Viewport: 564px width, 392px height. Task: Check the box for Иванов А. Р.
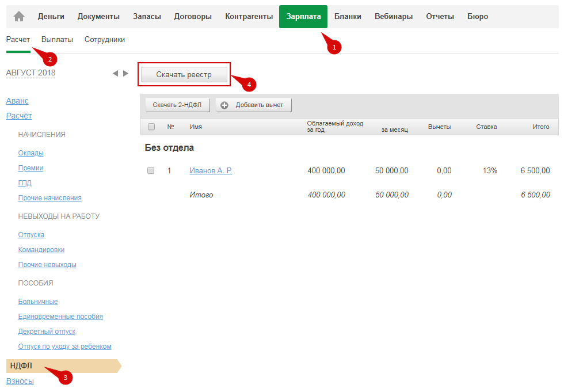pos(151,170)
